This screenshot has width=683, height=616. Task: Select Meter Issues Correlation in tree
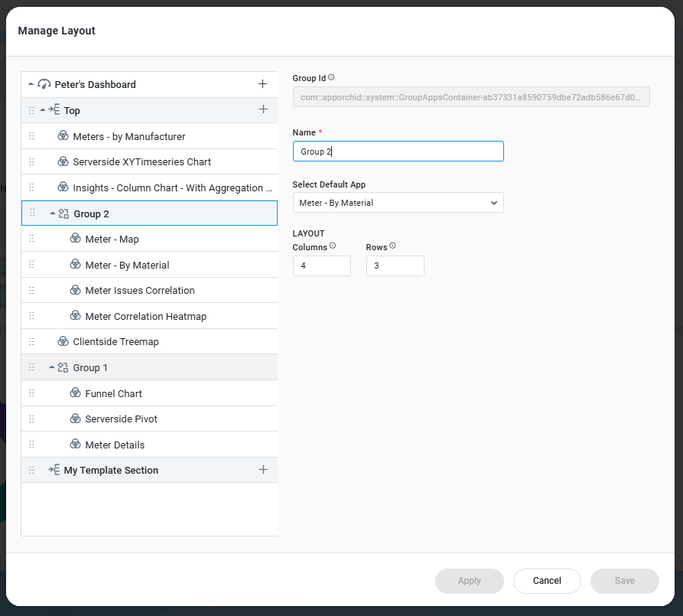pos(140,291)
